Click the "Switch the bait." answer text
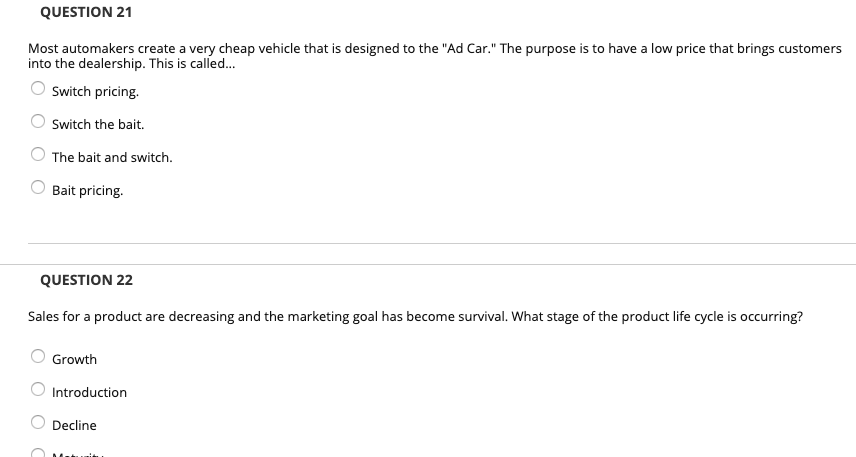This screenshot has height=457, width=856. coord(98,124)
